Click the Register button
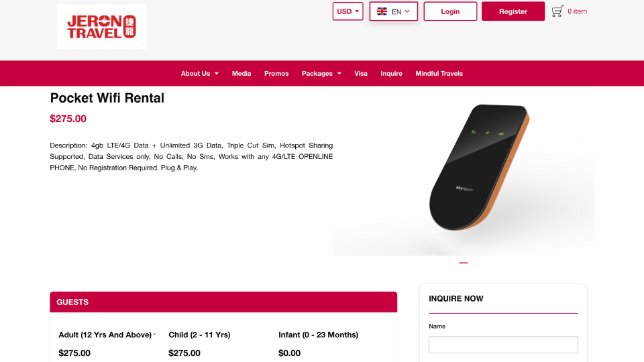This screenshot has height=362, width=644. click(513, 11)
